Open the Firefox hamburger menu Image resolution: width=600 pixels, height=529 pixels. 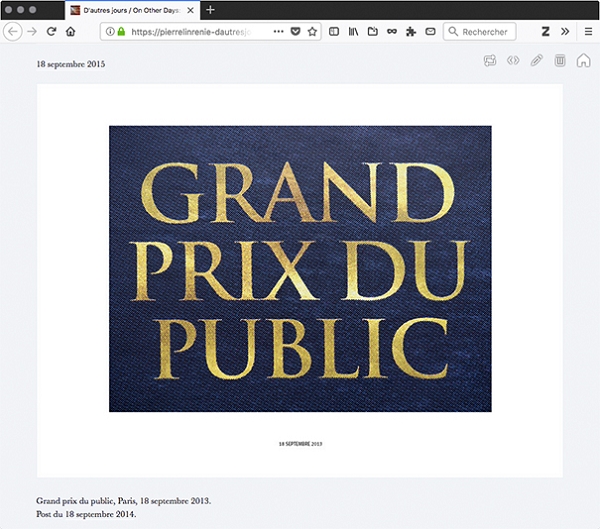pos(588,32)
